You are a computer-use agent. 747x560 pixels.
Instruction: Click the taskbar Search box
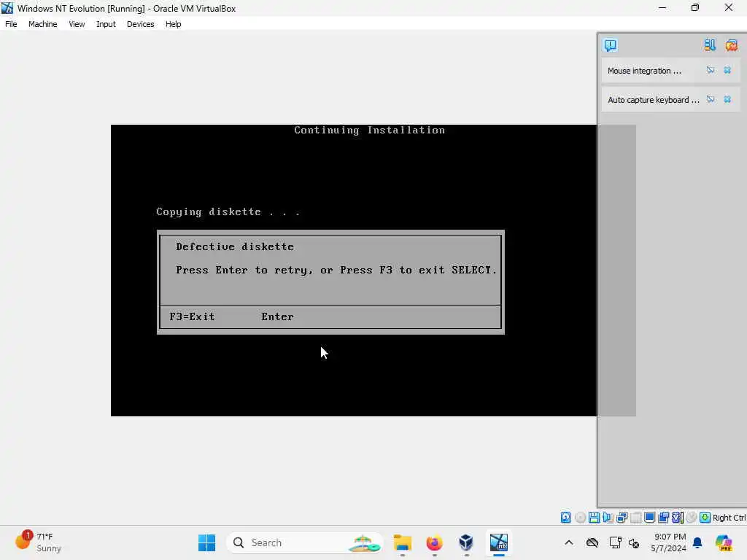[305, 542]
